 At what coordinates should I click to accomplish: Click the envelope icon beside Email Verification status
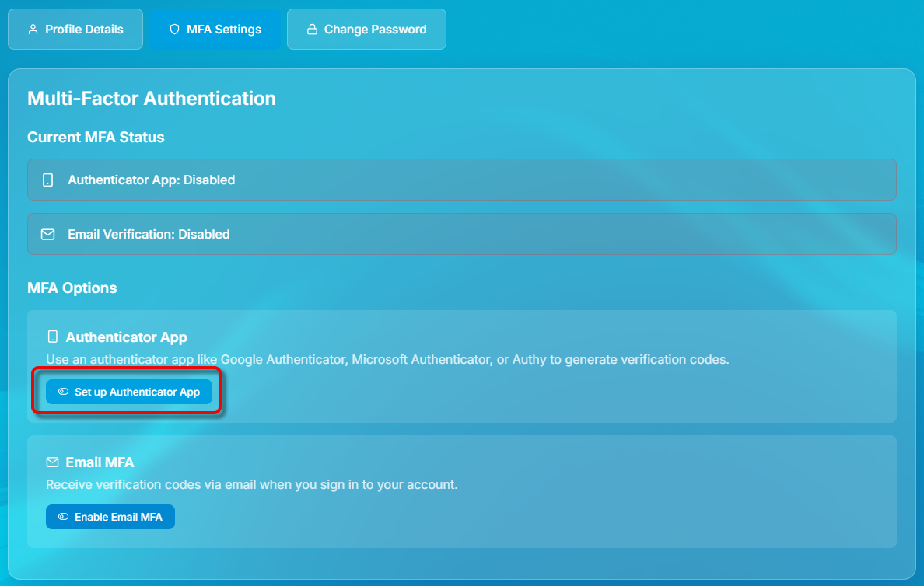pyautogui.click(x=47, y=233)
